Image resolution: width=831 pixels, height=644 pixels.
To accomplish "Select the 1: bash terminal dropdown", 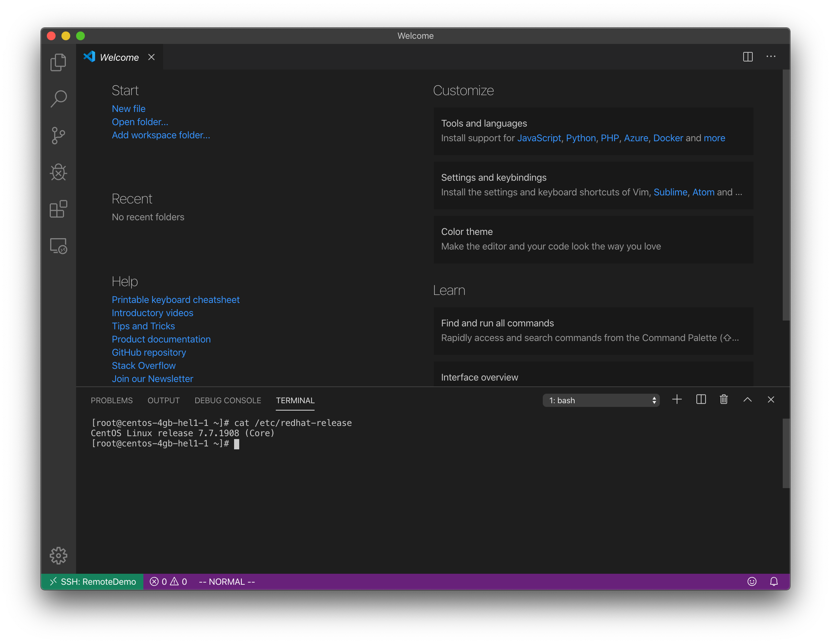I will [601, 400].
